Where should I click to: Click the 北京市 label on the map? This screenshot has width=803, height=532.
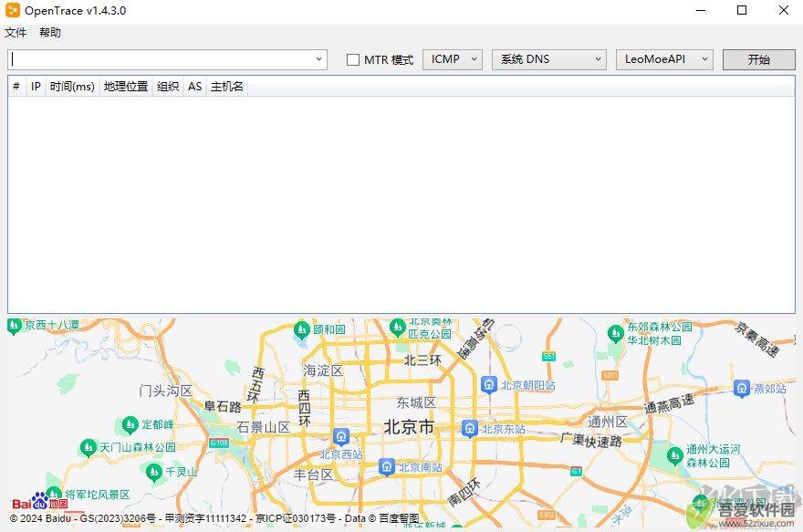(x=409, y=427)
